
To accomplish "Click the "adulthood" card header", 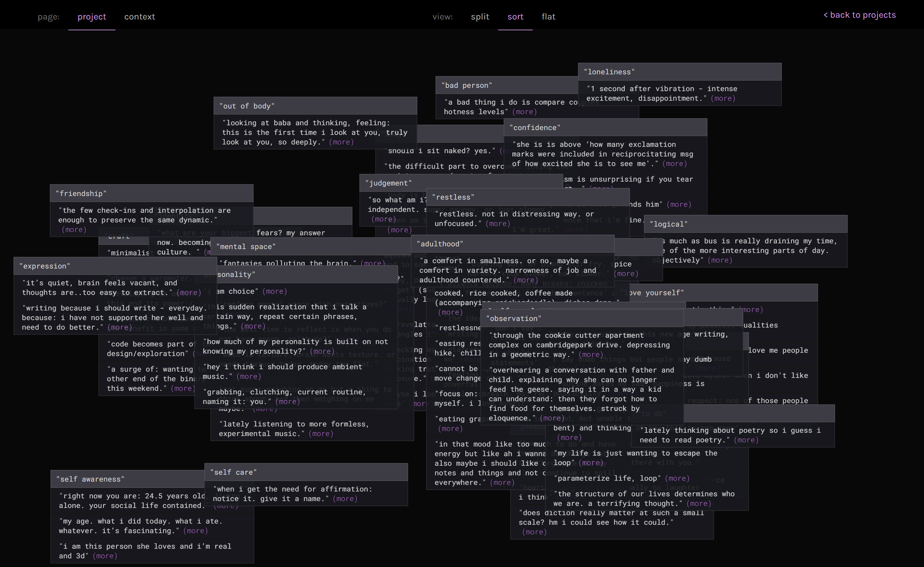I will coord(513,244).
